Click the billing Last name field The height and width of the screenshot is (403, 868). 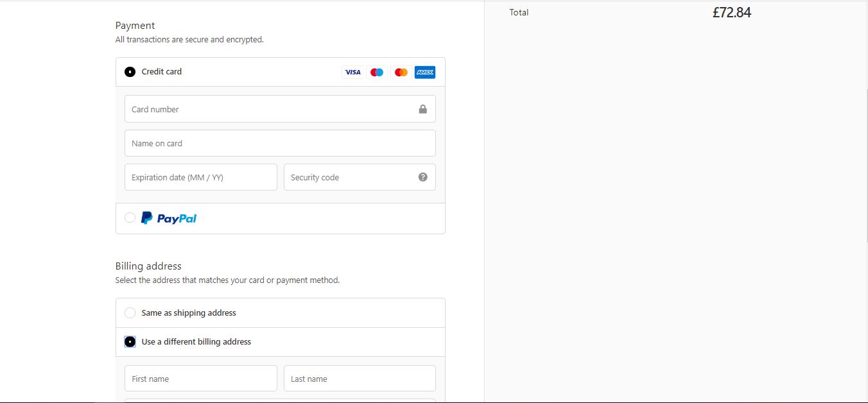pyautogui.click(x=360, y=379)
